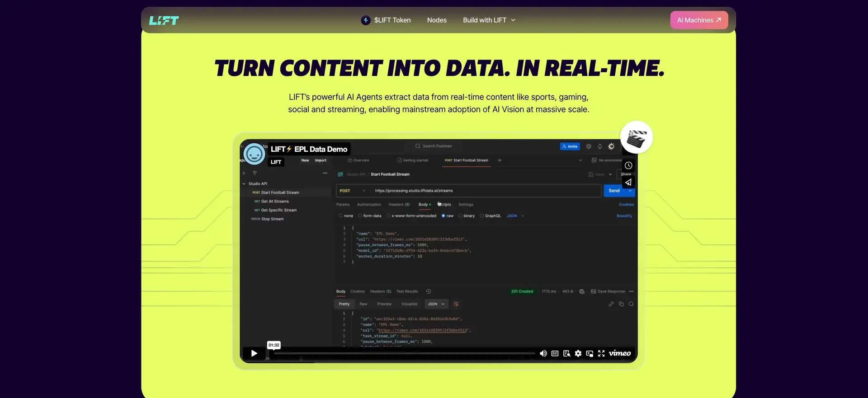Open the response JSON format dropdown
This screenshot has width=868, height=398.
[437, 304]
